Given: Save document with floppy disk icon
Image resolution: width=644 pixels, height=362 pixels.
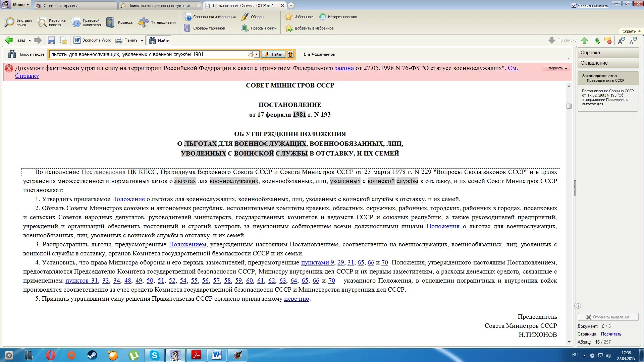Looking at the screenshot, I should 51,40.
